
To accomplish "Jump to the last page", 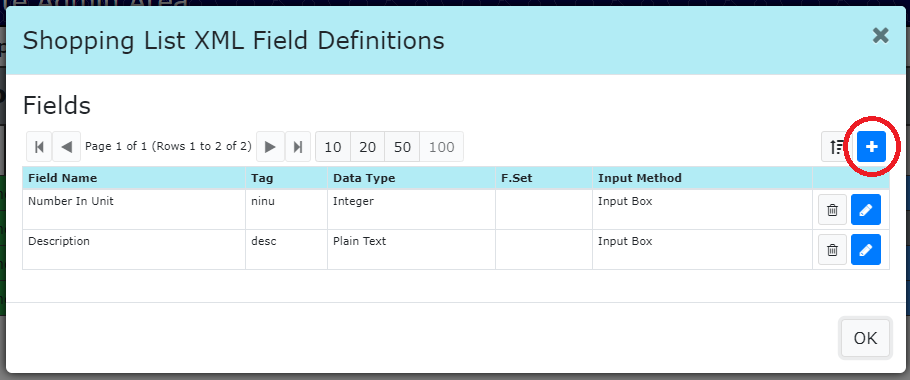I will [298, 147].
